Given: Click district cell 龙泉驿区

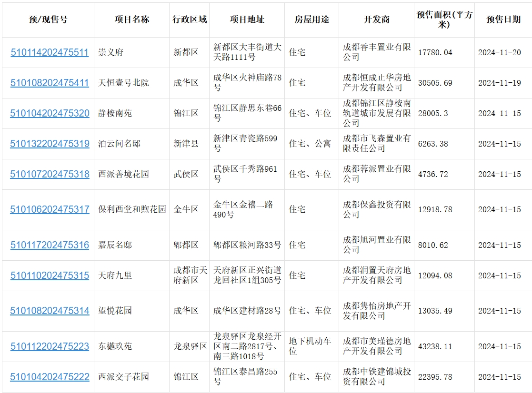Looking at the screenshot, I should coord(190,346).
